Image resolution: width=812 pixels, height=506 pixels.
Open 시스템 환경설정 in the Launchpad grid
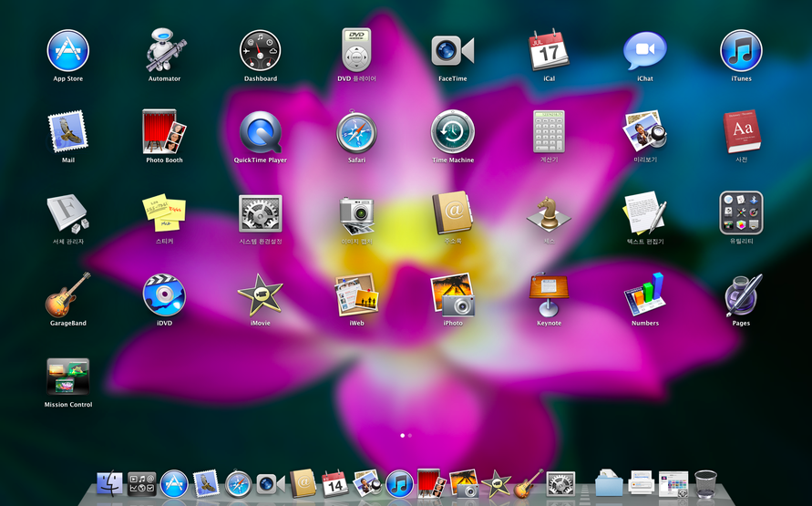[261, 213]
